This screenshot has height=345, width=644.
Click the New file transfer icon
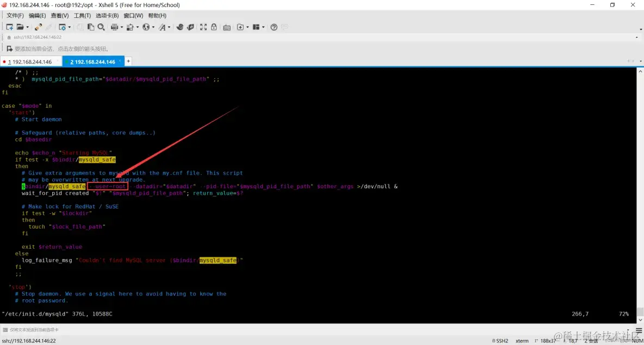pos(240,27)
